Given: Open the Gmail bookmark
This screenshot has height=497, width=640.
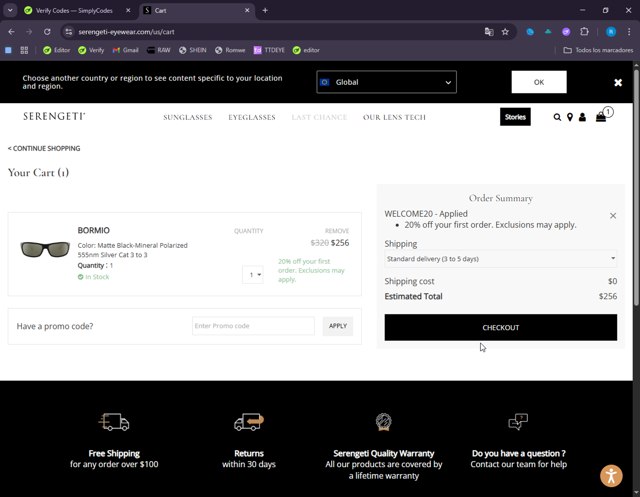Looking at the screenshot, I should (x=126, y=50).
